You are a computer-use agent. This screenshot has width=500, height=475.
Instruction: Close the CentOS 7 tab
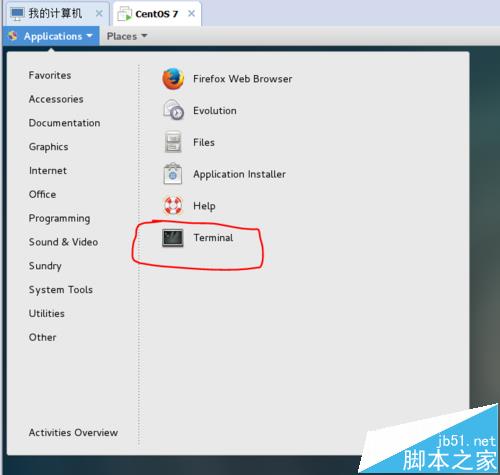point(191,14)
